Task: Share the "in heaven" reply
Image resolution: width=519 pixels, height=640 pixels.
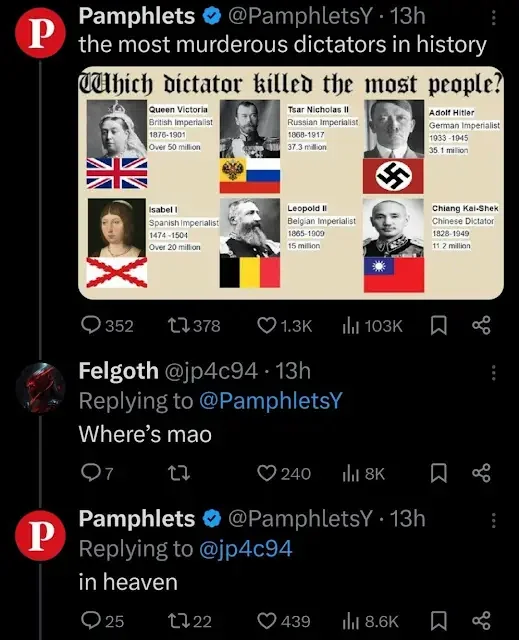Action: 481,621
